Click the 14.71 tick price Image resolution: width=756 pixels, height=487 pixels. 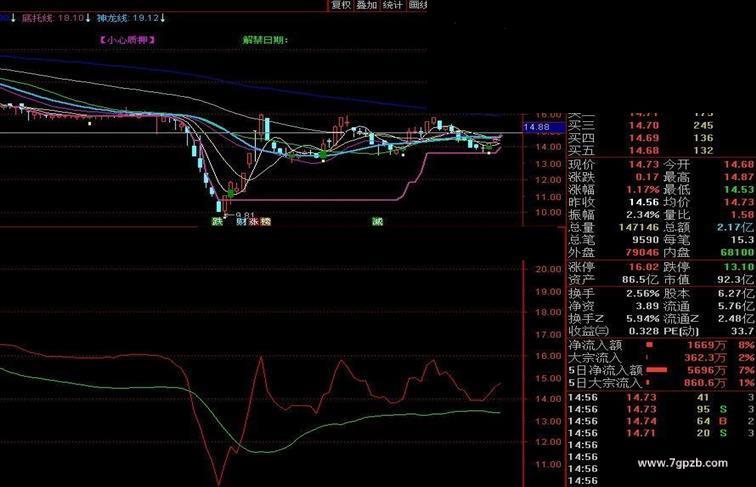tap(641, 433)
